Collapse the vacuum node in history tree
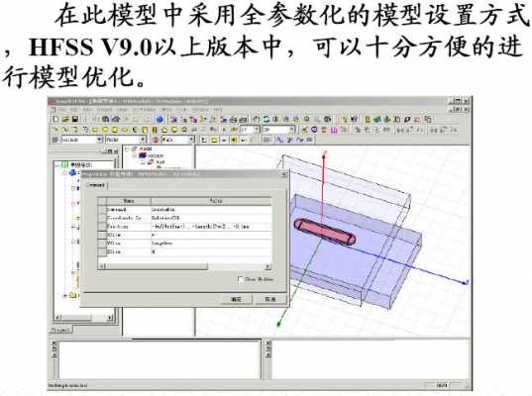This screenshot has width=532, height=396. (x=135, y=155)
